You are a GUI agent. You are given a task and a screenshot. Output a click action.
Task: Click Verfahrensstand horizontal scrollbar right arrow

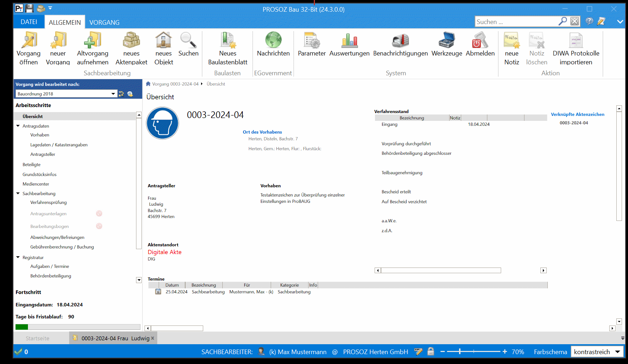pyautogui.click(x=544, y=270)
